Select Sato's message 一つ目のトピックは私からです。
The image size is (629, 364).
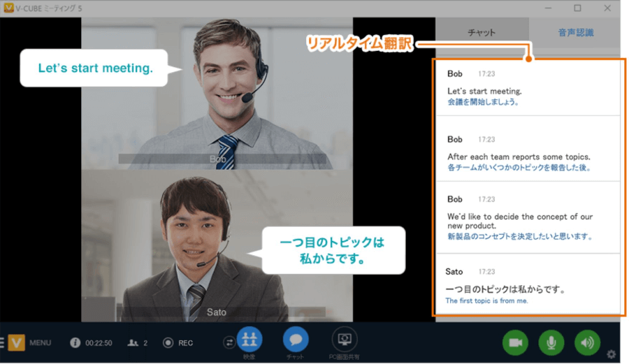[505, 289]
